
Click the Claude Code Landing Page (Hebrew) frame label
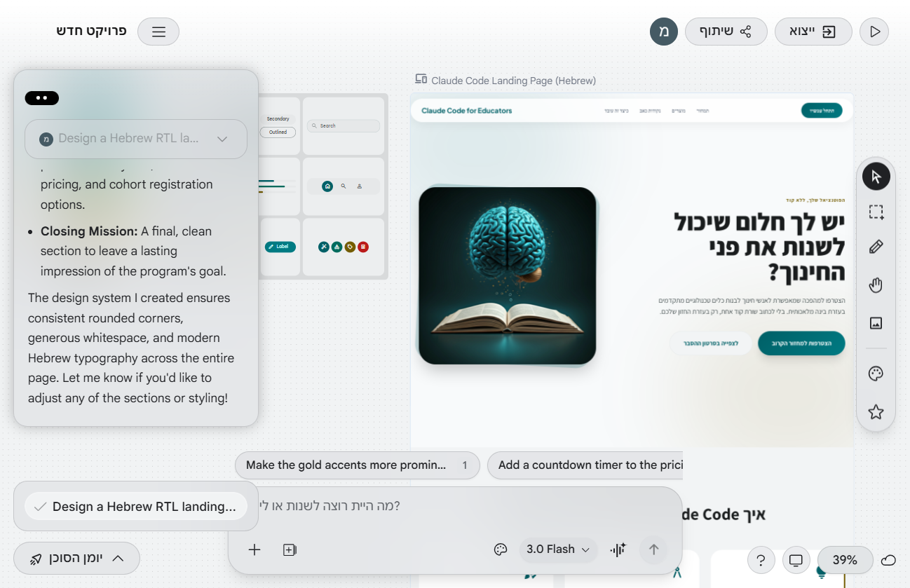click(513, 81)
